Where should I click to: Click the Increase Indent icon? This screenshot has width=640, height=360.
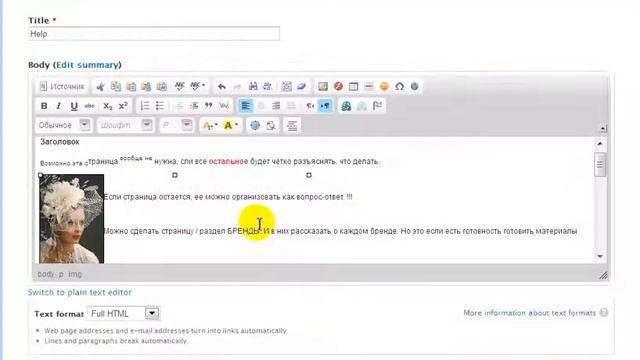pos(194,106)
